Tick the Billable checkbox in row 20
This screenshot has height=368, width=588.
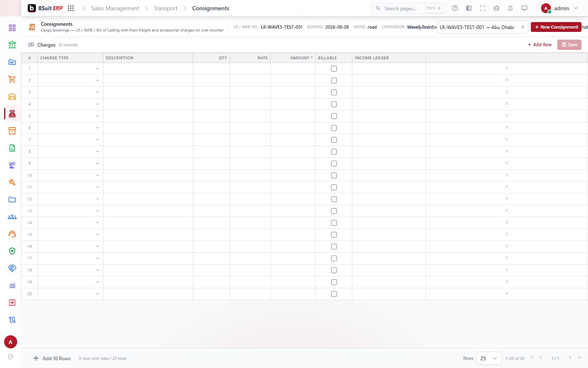point(334,294)
